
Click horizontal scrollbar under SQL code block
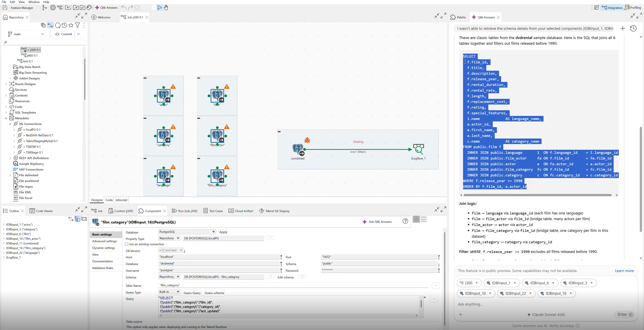537,195
